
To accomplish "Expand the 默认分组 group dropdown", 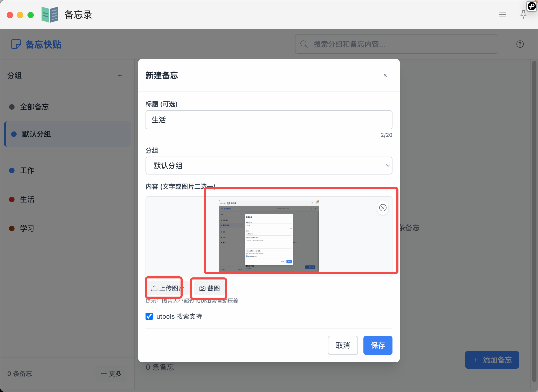I will [269, 166].
